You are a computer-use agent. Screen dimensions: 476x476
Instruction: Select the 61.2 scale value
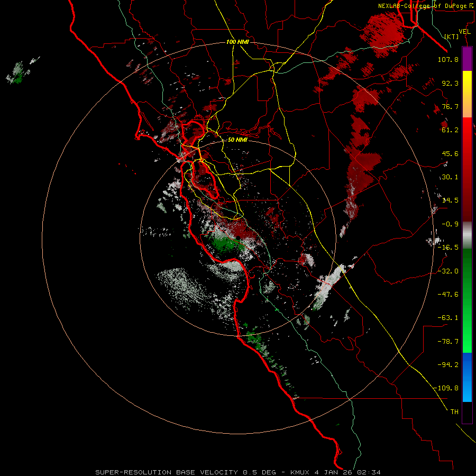point(450,130)
